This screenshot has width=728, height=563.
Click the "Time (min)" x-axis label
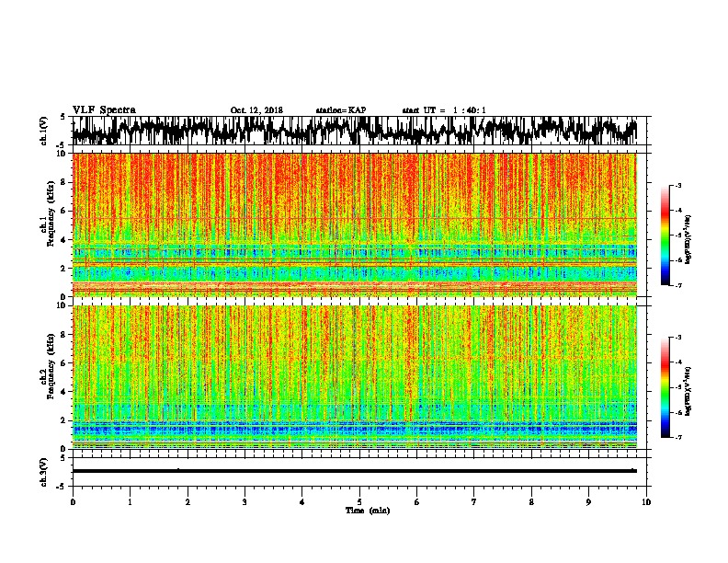368,511
